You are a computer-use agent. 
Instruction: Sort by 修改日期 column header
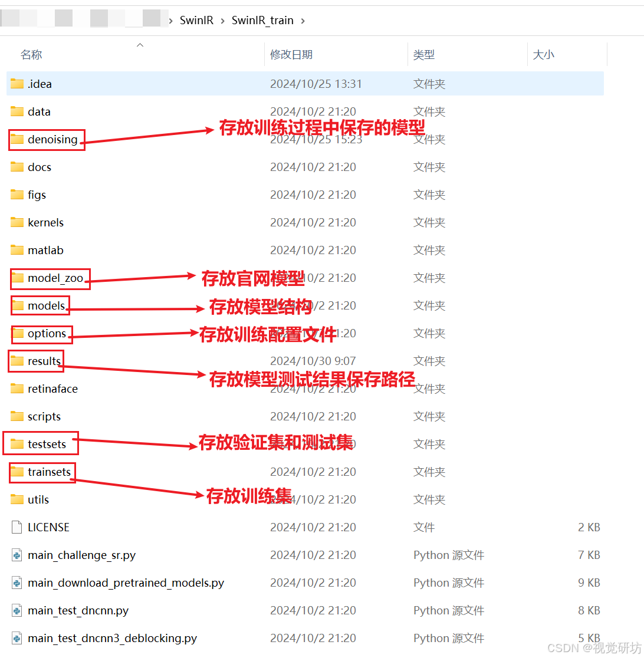tap(291, 55)
